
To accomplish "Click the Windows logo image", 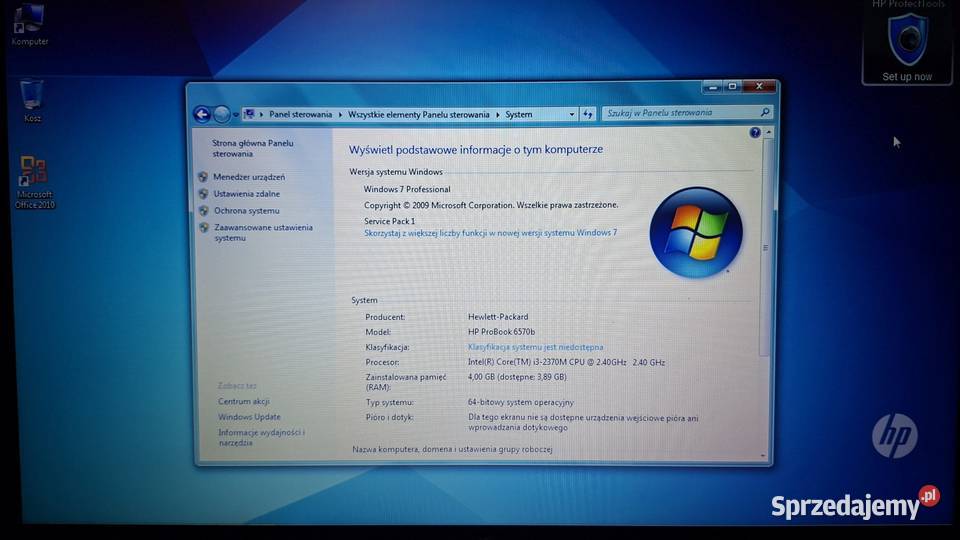I will pyautogui.click(x=696, y=233).
